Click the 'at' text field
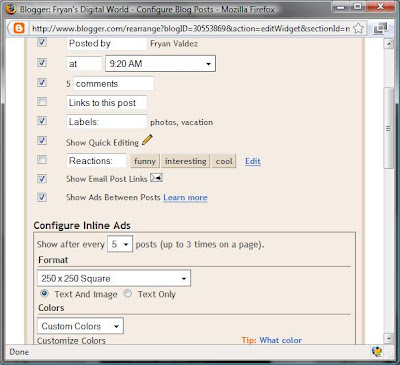This screenshot has width=400, height=365. tap(84, 64)
